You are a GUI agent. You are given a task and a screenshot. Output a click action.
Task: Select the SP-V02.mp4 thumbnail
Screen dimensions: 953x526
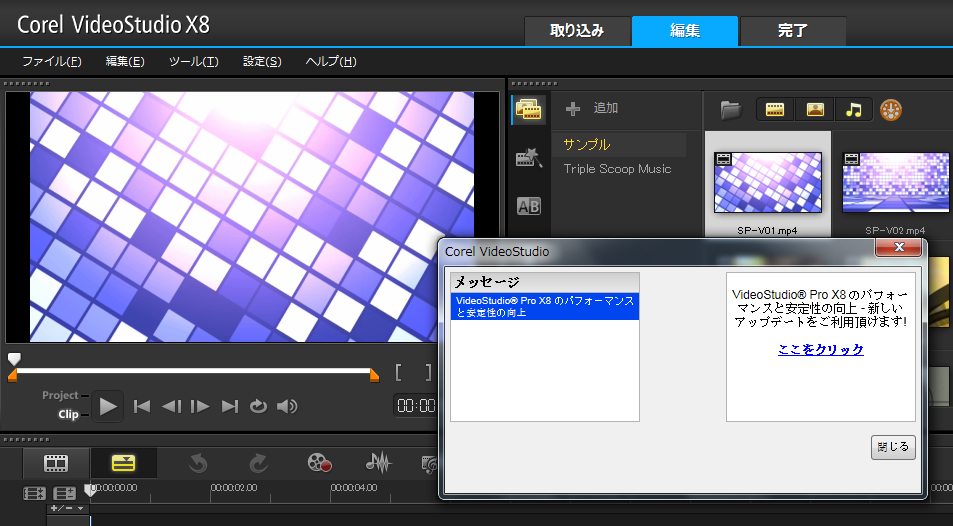point(896,182)
